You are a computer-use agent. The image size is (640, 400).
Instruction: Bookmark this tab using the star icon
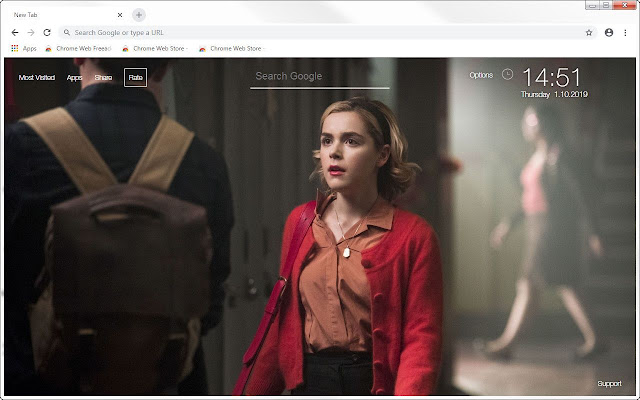(x=589, y=33)
